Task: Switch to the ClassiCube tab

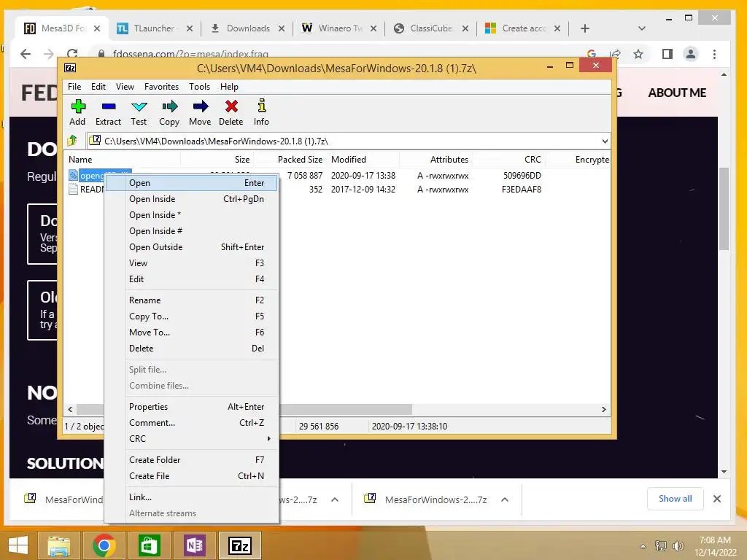Action: point(431,28)
